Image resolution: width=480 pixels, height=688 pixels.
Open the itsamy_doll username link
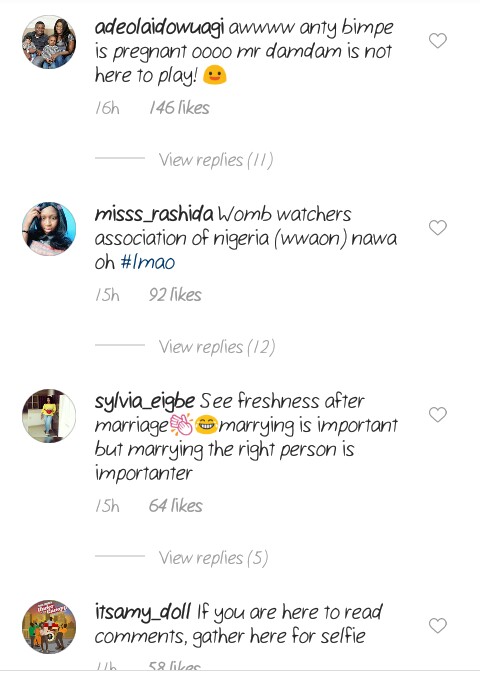pyautogui.click(x=143, y=613)
